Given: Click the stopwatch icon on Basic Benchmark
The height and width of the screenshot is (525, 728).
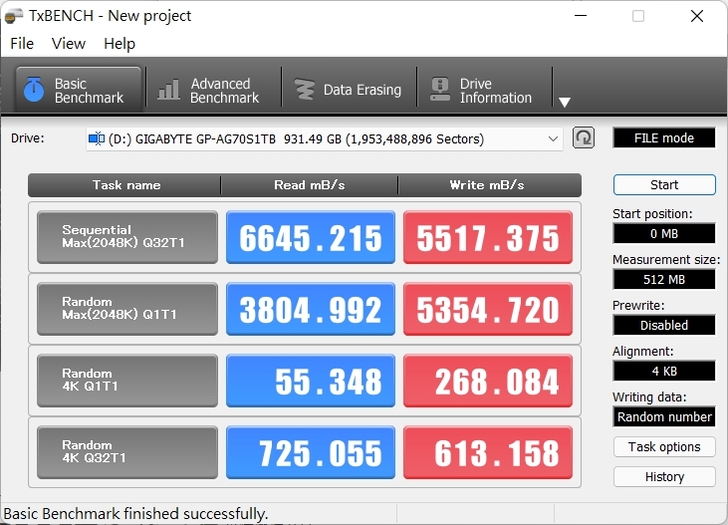Looking at the screenshot, I should pos(34,90).
